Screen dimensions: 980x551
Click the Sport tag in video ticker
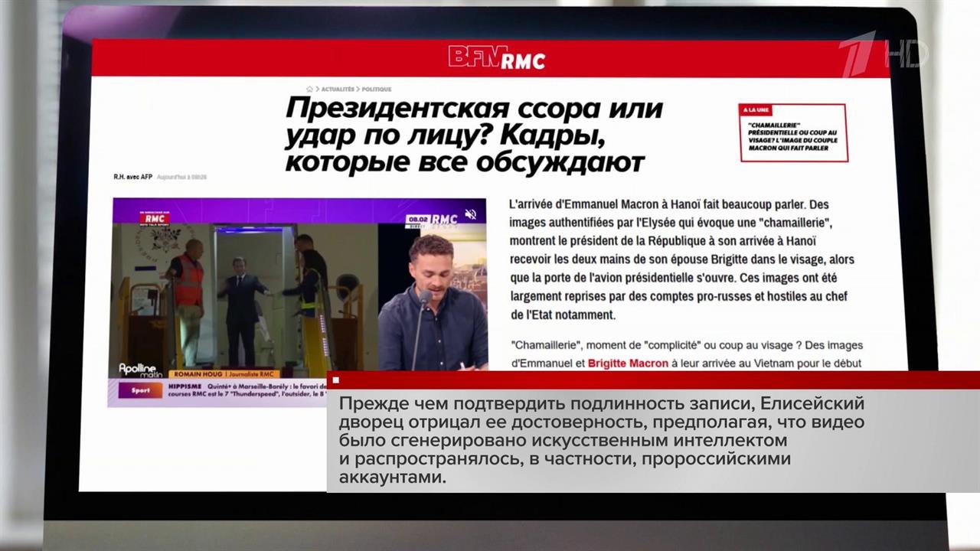pos(140,390)
